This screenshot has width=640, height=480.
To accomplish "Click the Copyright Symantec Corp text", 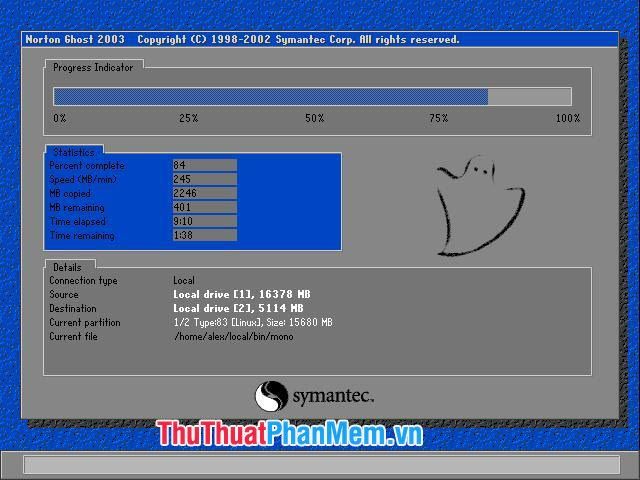I will pos(298,40).
